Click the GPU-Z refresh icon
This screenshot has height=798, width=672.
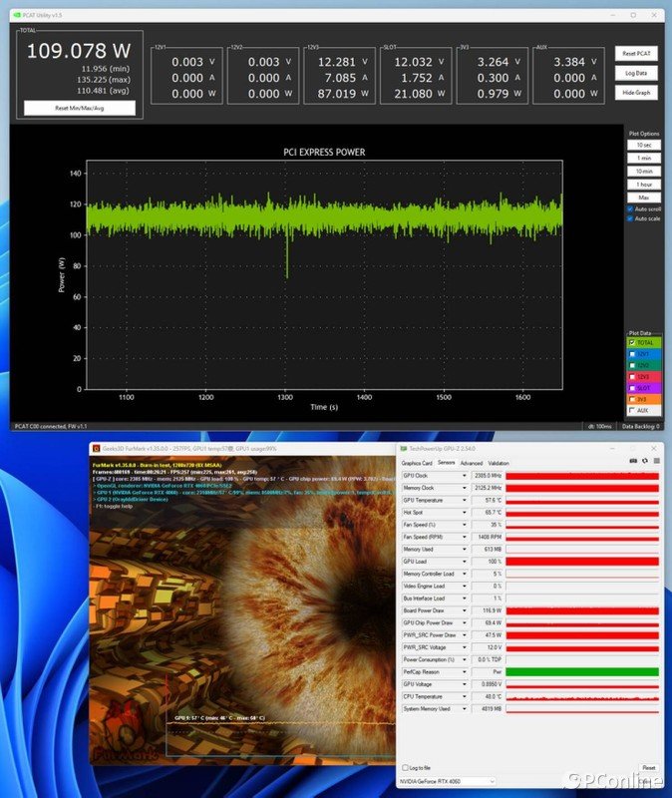pyautogui.click(x=644, y=462)
